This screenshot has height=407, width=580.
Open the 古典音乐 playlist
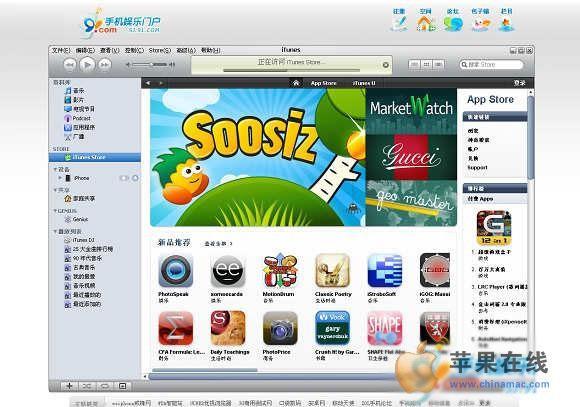80,268
